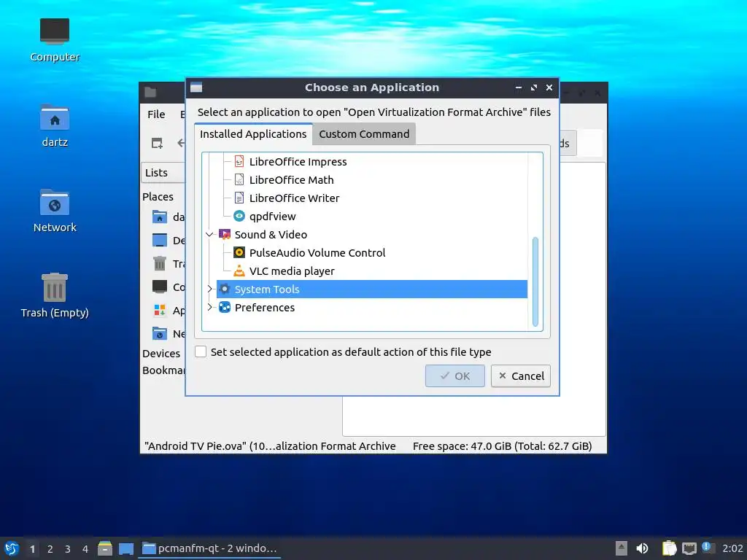Expand the Preferences category

click(x=209, y=307)
